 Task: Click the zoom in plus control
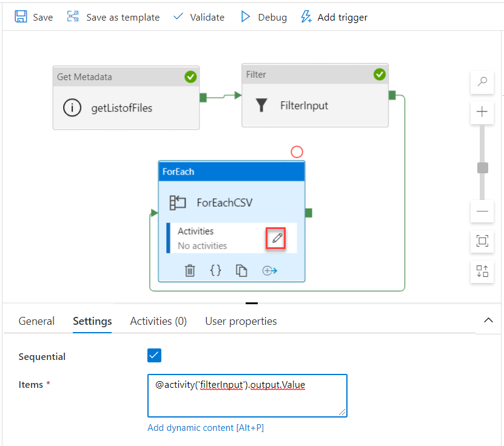[482, 111]
